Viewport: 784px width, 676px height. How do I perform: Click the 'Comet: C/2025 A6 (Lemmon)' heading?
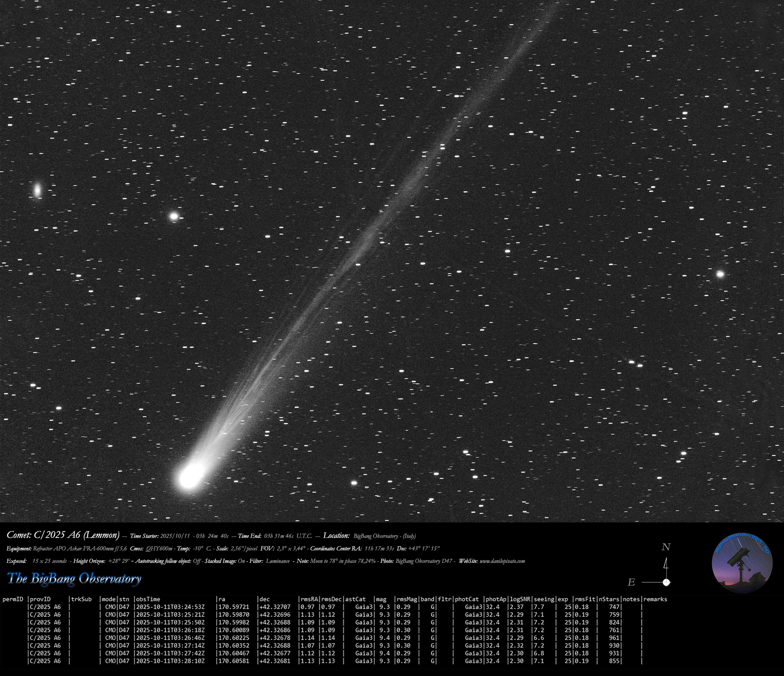click(63, 535)
